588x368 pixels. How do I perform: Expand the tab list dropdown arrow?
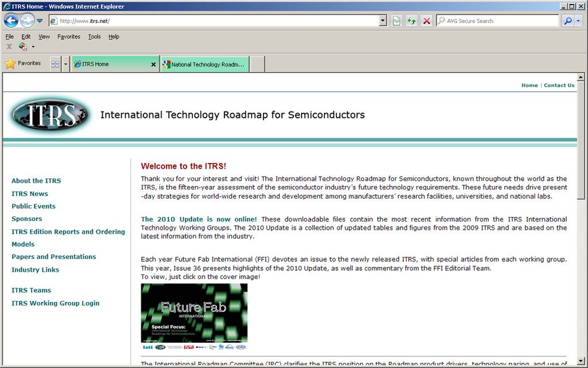point(65,64)
